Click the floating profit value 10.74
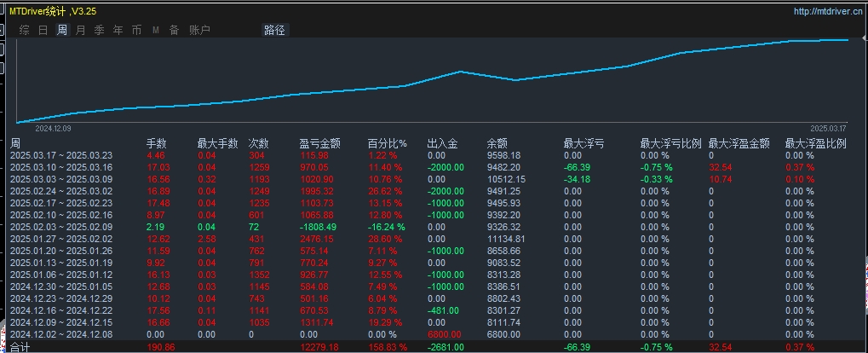 [720, 180]
